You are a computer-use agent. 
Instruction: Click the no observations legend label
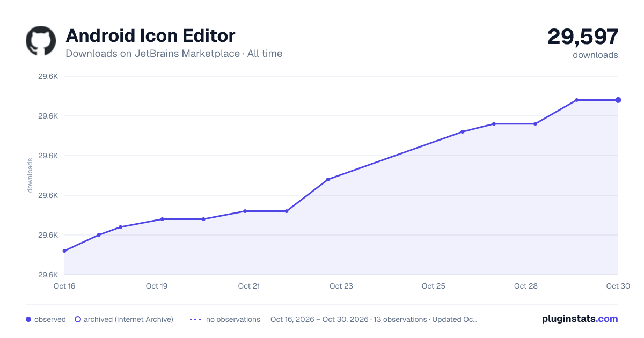point(233,319)
